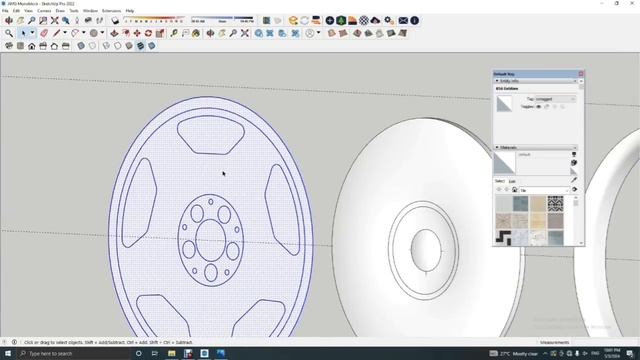Select the Move tool
640x360 pixels.
137,33
